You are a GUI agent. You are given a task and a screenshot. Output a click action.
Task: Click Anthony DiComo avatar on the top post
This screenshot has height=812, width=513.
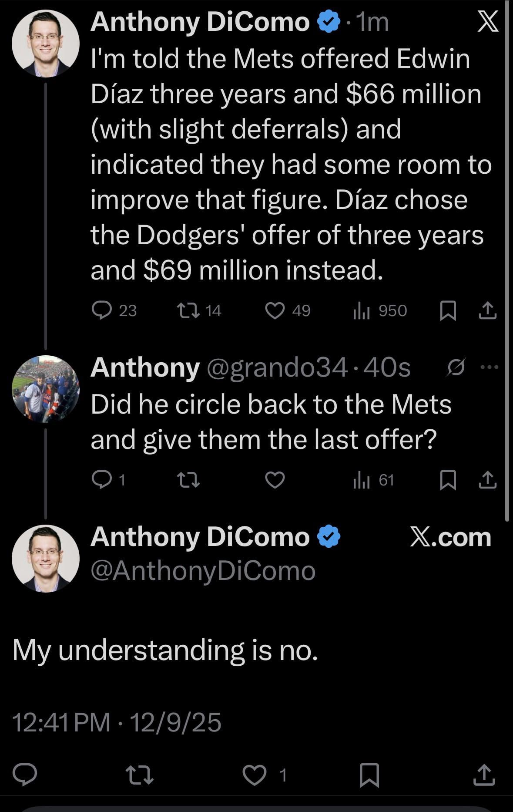pyautogui.click(x=46, y=44)
